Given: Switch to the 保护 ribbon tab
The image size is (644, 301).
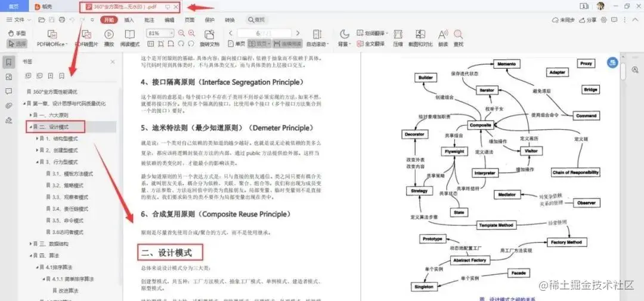Looking at the screenshot, I should coord(209,20).
